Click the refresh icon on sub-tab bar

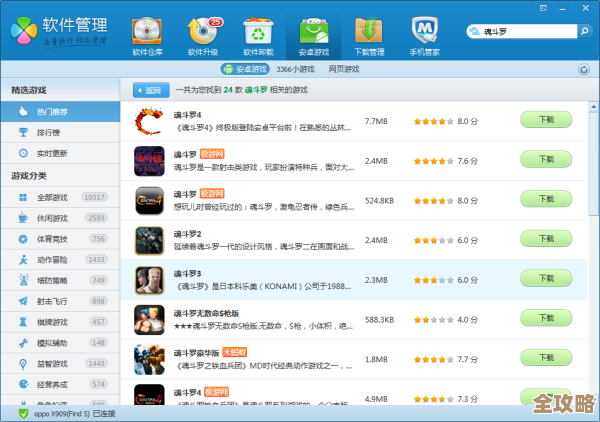click(x=584, y=69)
